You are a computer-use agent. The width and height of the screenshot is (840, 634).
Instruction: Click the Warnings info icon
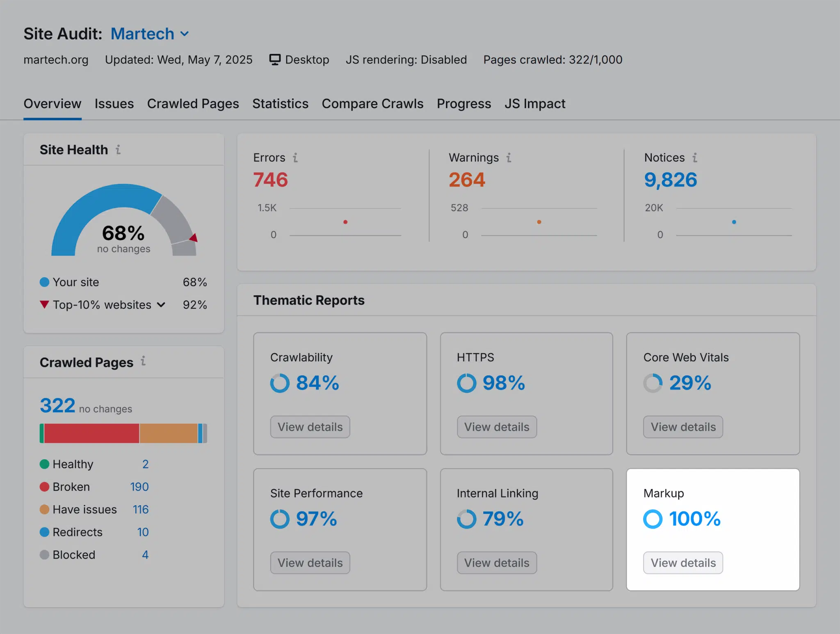pyautogui.click(x=509, y=157)
